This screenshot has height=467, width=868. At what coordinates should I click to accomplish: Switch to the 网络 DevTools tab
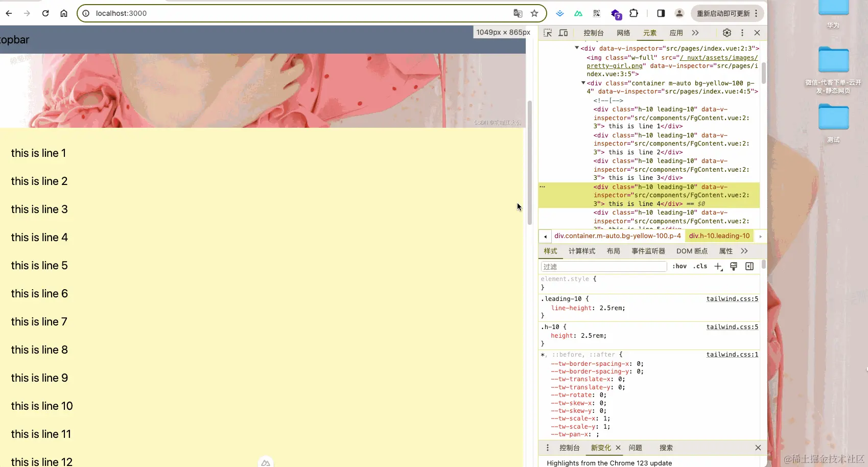click(623, 33)
